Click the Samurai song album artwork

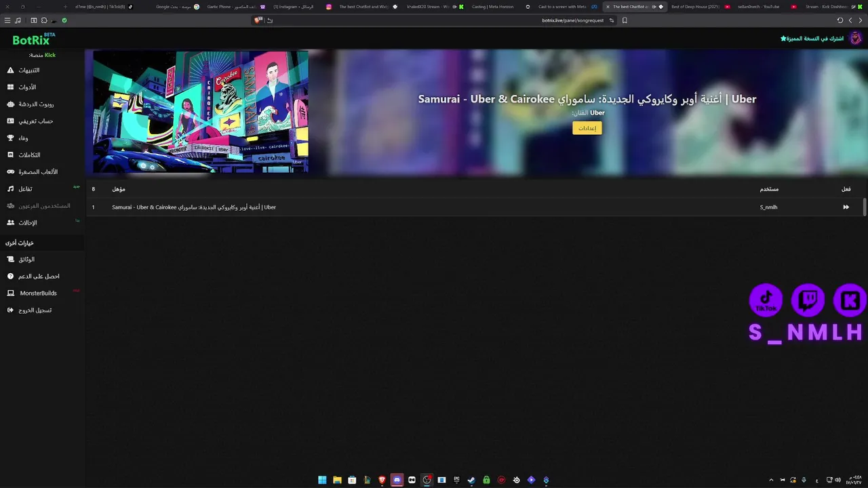201,112
